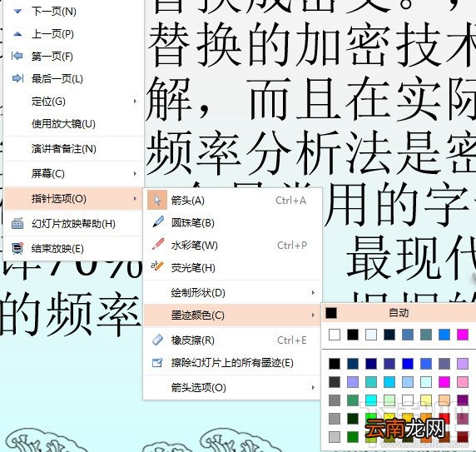Pick the 自动 automatic ink color
This screenshot has width=476, height=452.
point(399,313)
